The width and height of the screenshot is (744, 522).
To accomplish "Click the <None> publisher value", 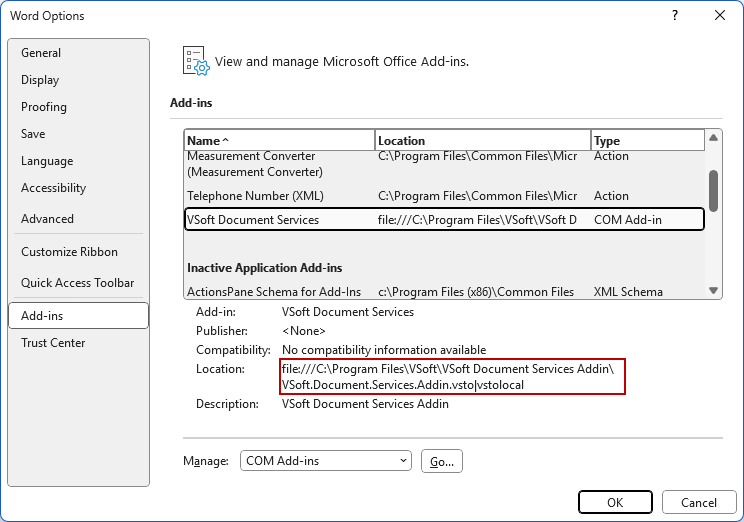I will (x=304, y=331).
